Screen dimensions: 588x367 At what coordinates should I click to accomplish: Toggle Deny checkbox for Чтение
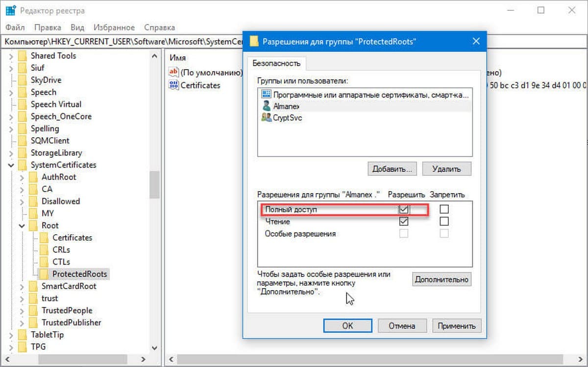(444, 221)
